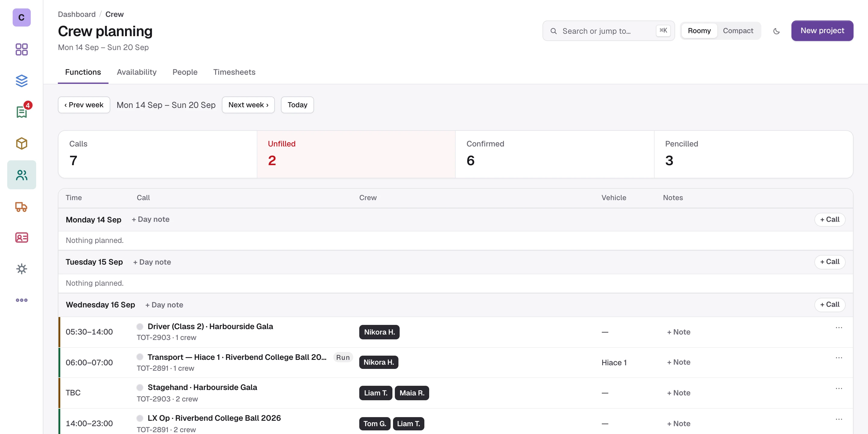Toggle dark mode with the moon icon

[776, 31]
